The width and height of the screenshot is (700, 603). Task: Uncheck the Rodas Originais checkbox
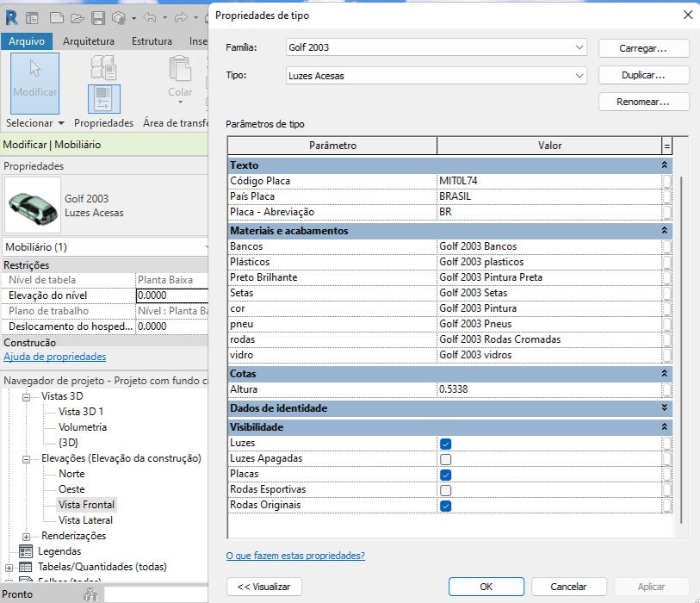(445, 506)
